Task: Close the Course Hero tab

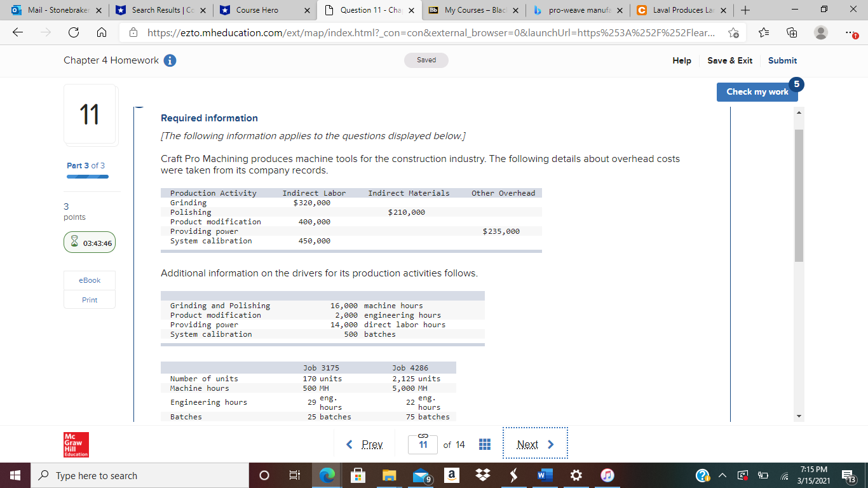Action: coord(306,10)
